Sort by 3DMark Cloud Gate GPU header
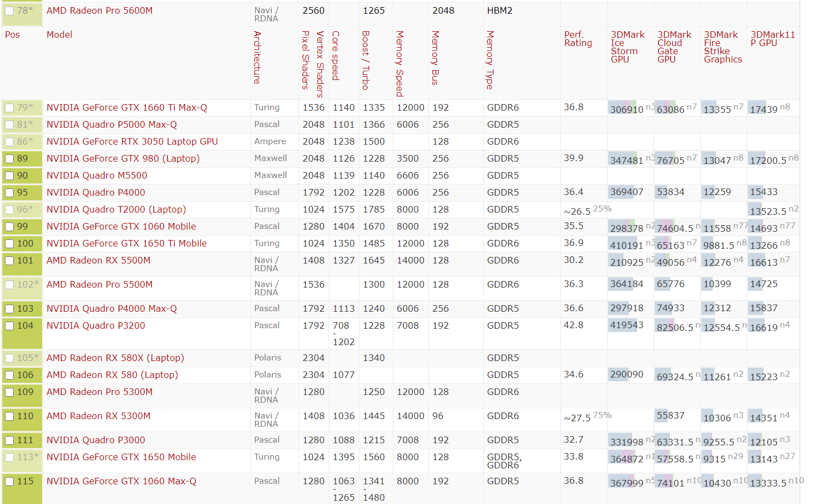This screenshot has height=504, width=813. coord(674,47)
